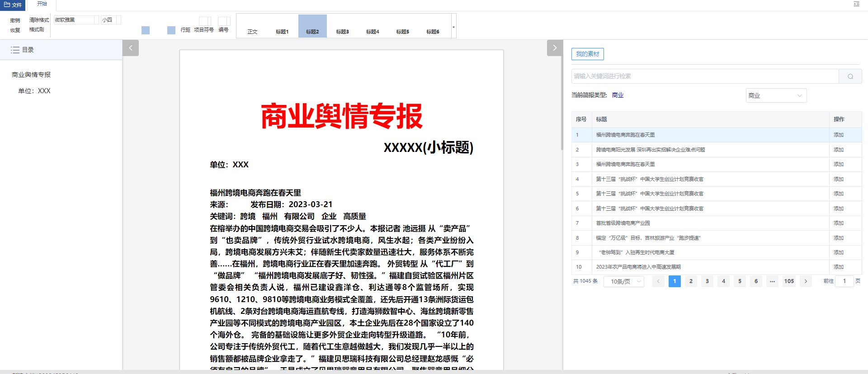
Task: Open the 行距 line spacing option
Action: point(185,30)
